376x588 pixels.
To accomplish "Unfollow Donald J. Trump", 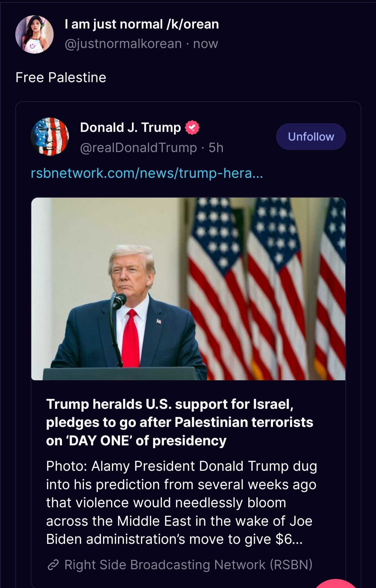I will pos(311,137).
